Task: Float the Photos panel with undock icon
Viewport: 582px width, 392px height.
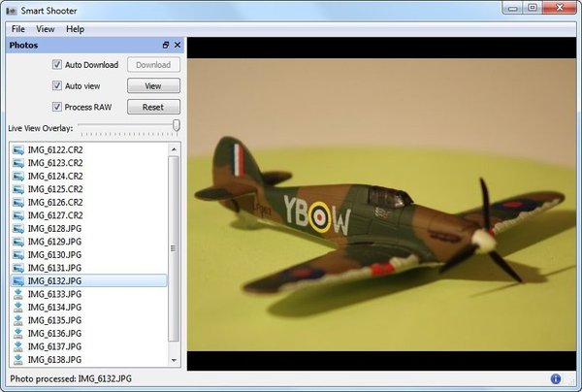Action: [165, 46]
